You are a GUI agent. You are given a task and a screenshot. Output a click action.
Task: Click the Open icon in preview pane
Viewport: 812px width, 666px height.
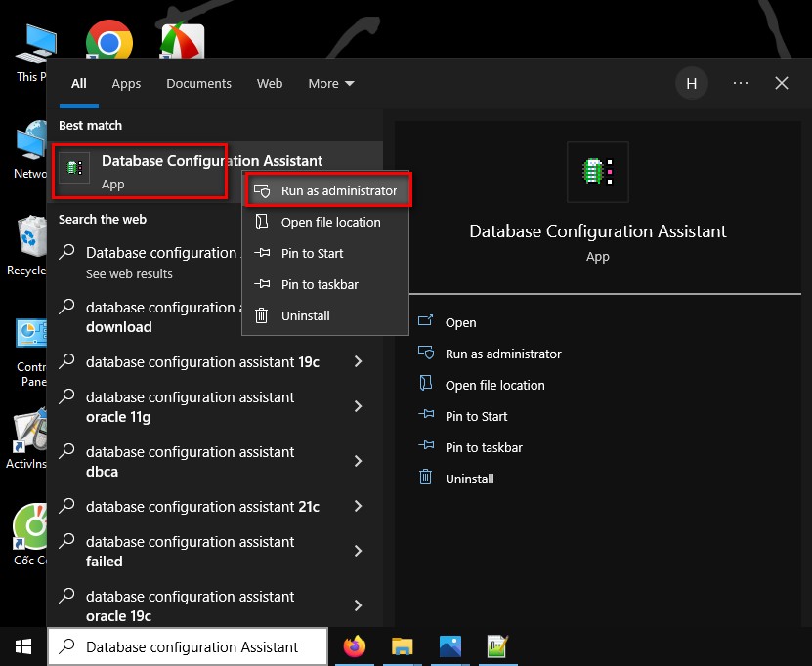click(425, 321)
